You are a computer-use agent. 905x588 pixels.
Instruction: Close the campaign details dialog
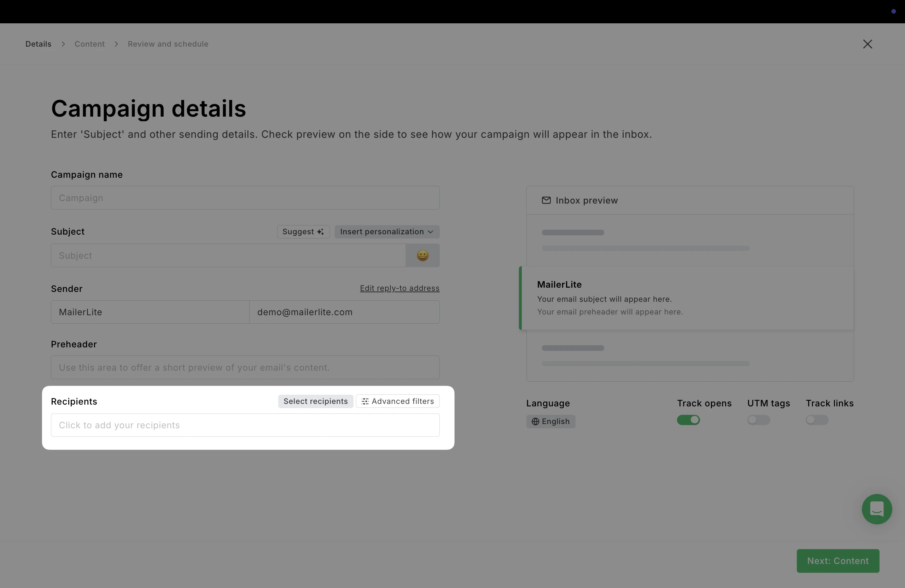tap(868, 44)
